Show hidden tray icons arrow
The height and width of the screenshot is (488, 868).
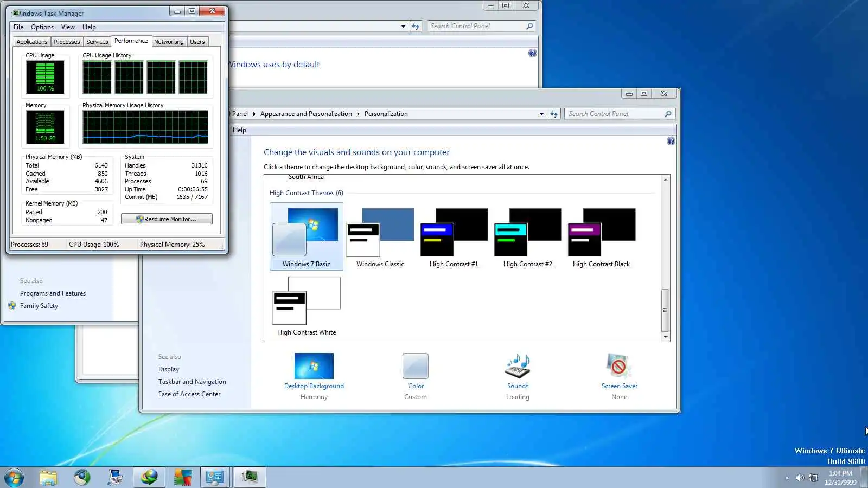(x=787, y=478)
